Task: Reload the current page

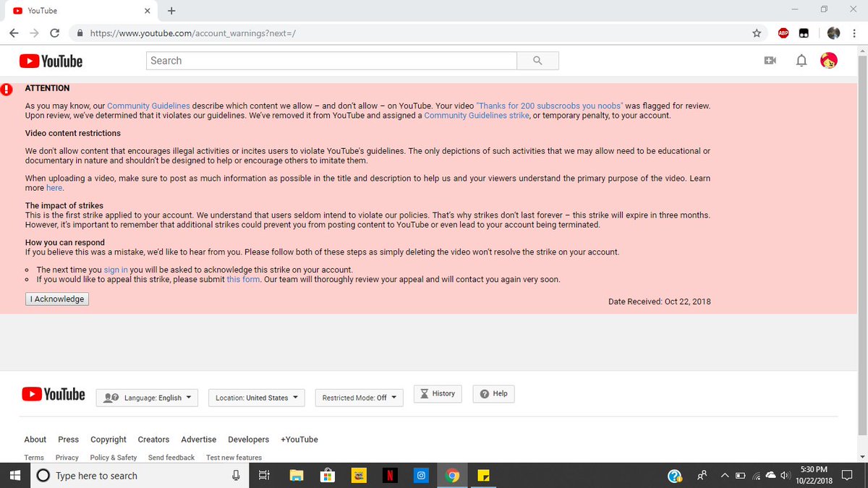Action: pos(55,33)
